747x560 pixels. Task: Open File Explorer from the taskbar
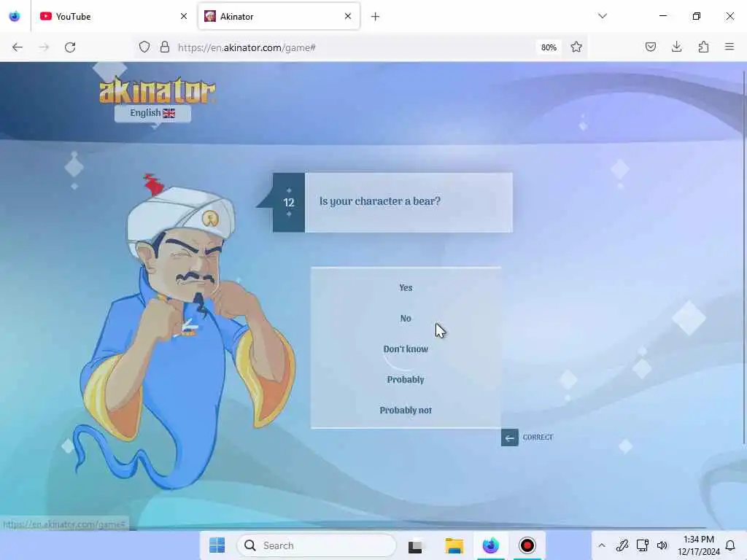point(454,545)
